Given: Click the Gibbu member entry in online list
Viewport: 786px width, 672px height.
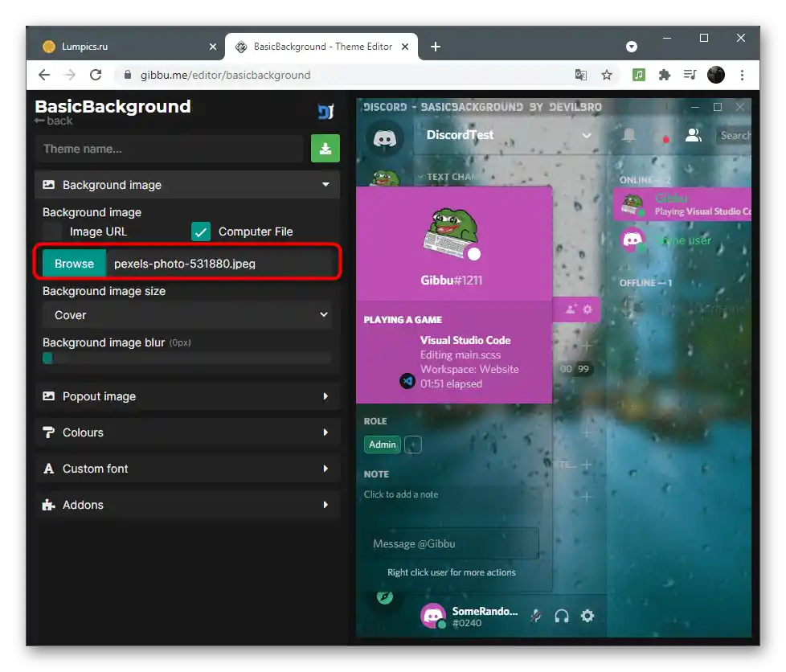Looking at the screenshot, I should tap(682, 204).
